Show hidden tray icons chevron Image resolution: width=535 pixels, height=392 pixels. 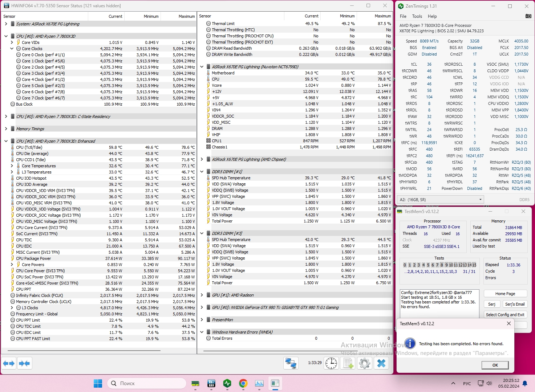click(453, 383)
